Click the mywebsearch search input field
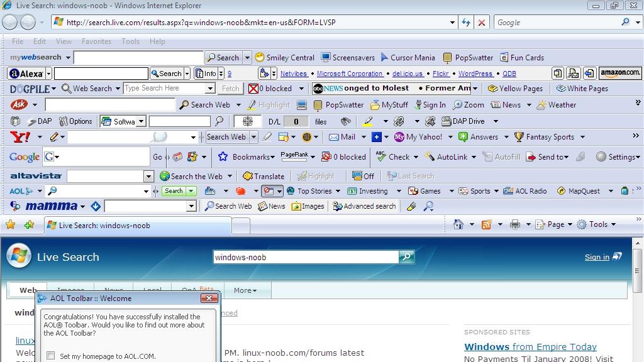The image size is (644, 362). point(138,57)
